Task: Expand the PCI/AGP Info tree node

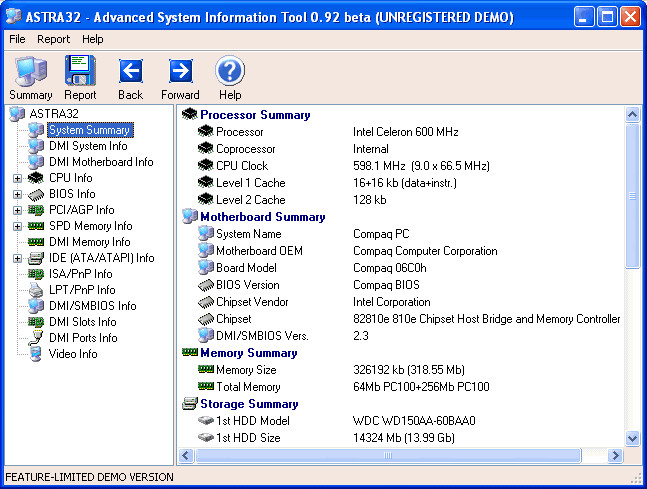Action: click(x=17, y=210)
